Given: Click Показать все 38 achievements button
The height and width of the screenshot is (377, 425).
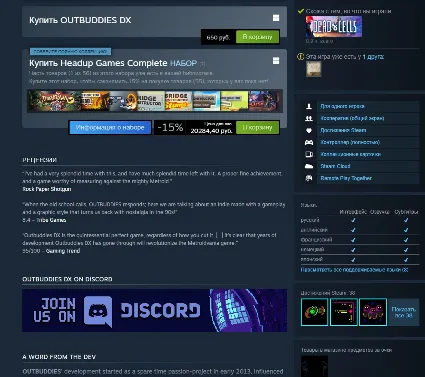Looking at the screenshot, I should [404, 312].
